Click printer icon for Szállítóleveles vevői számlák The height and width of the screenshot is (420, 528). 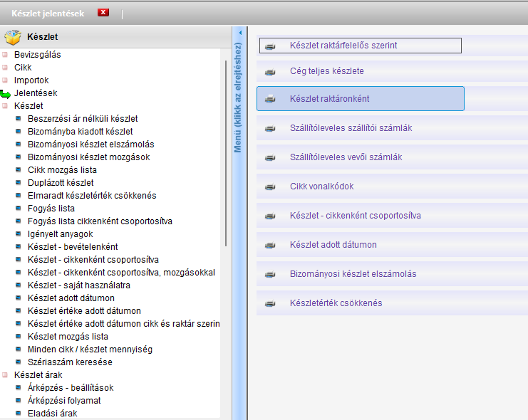point(270,158)
